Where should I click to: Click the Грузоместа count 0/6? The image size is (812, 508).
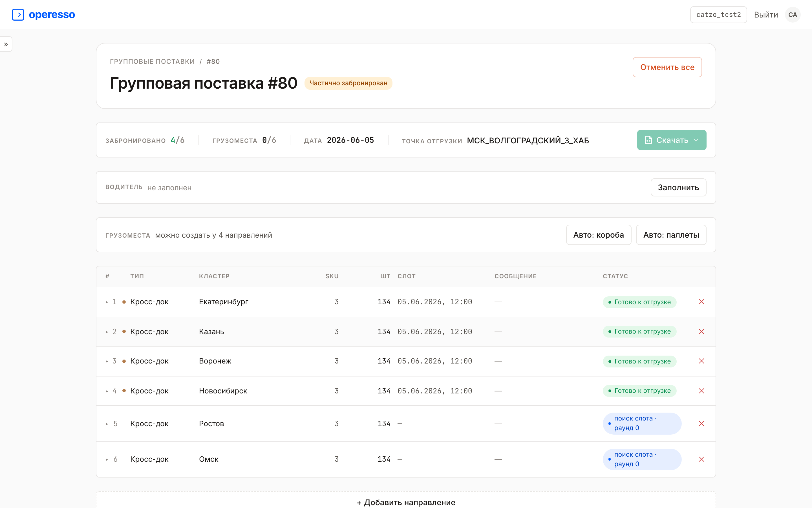(269, 140)
